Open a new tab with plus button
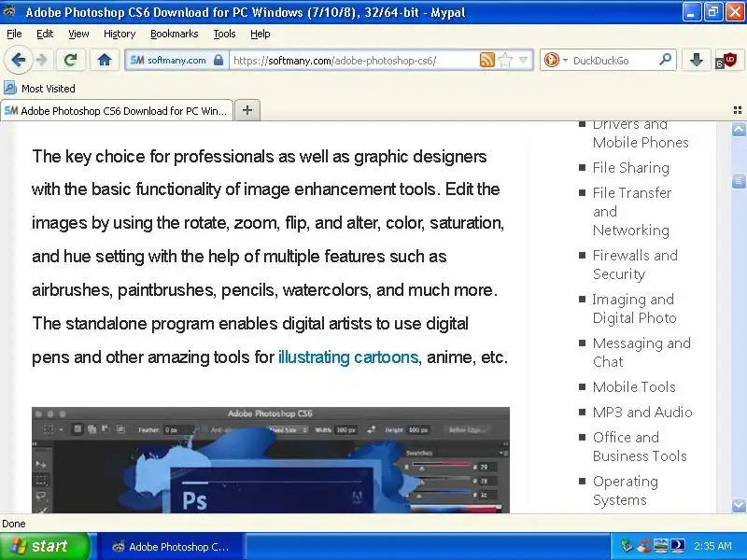 247,110
